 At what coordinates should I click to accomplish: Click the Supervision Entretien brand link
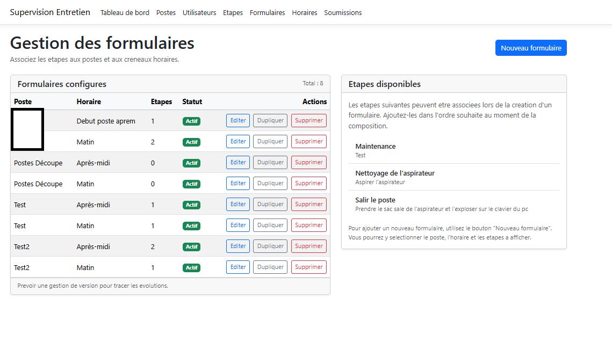[50, 12]
